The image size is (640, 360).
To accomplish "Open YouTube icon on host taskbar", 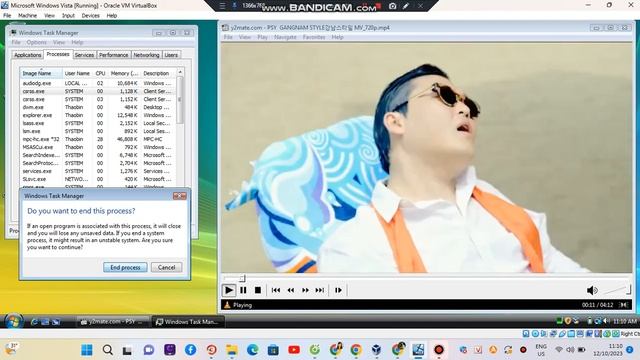I will 294,350.
